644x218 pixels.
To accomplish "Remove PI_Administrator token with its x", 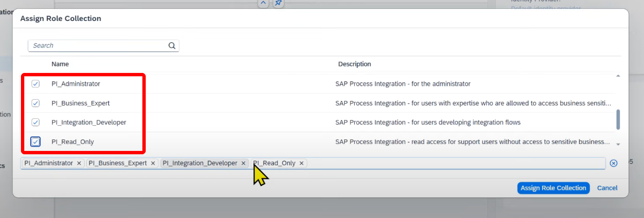I will pyautogui.click(x=79, y=163).
